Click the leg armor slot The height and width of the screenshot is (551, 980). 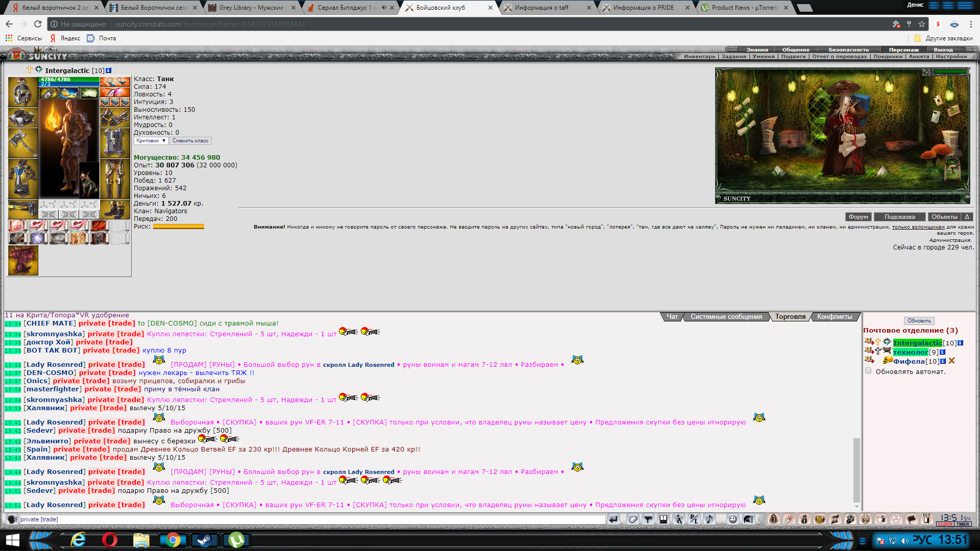pyautogui.click(x=115, y=179)
